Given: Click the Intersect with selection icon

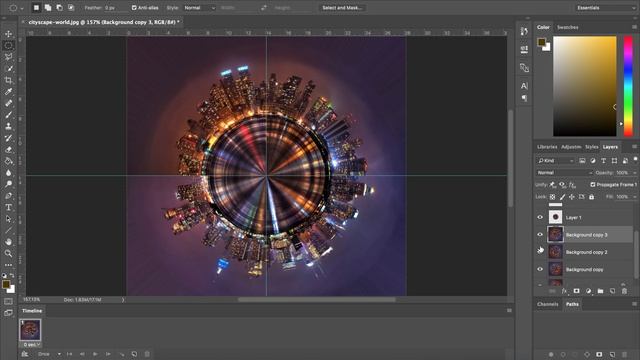Looking at the screenshot, I should click(71, 7).
